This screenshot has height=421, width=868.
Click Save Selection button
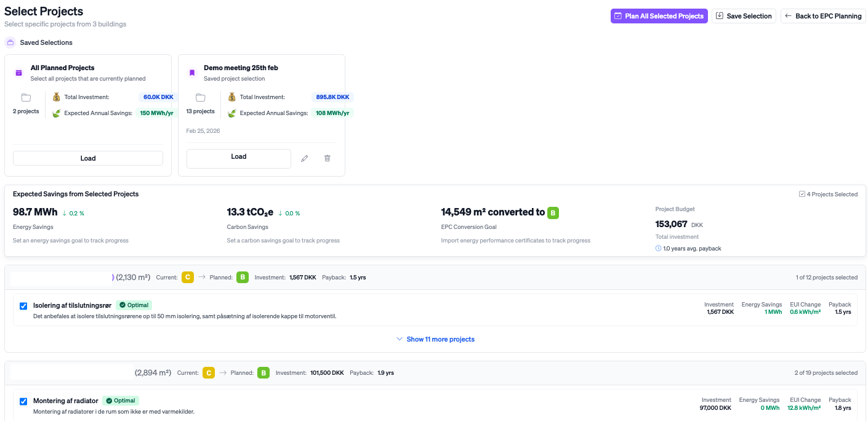coord(744,16)
